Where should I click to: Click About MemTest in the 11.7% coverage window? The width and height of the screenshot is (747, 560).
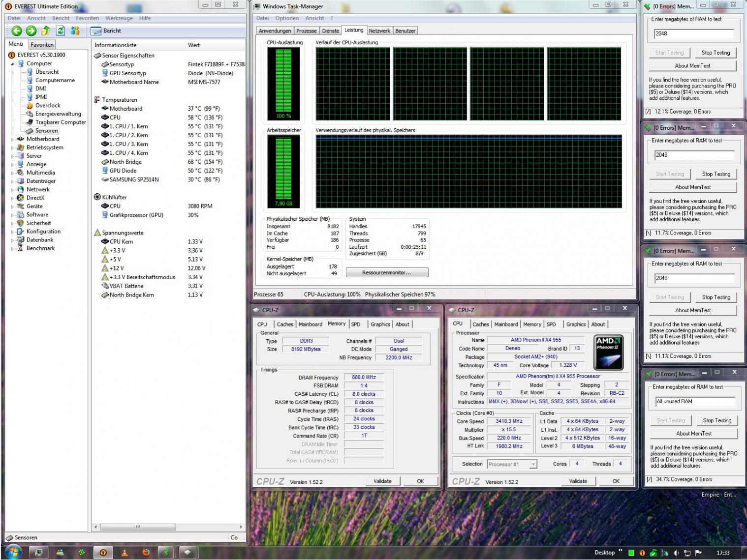tap(693, 187)
